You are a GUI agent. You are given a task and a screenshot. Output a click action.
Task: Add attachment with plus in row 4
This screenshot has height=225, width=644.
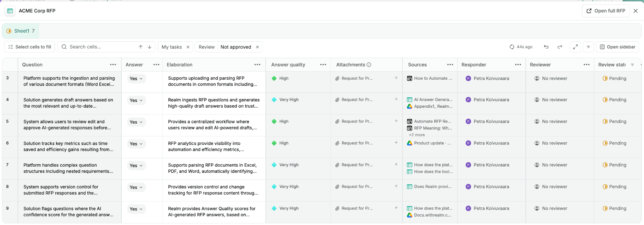tap(396, 99)
